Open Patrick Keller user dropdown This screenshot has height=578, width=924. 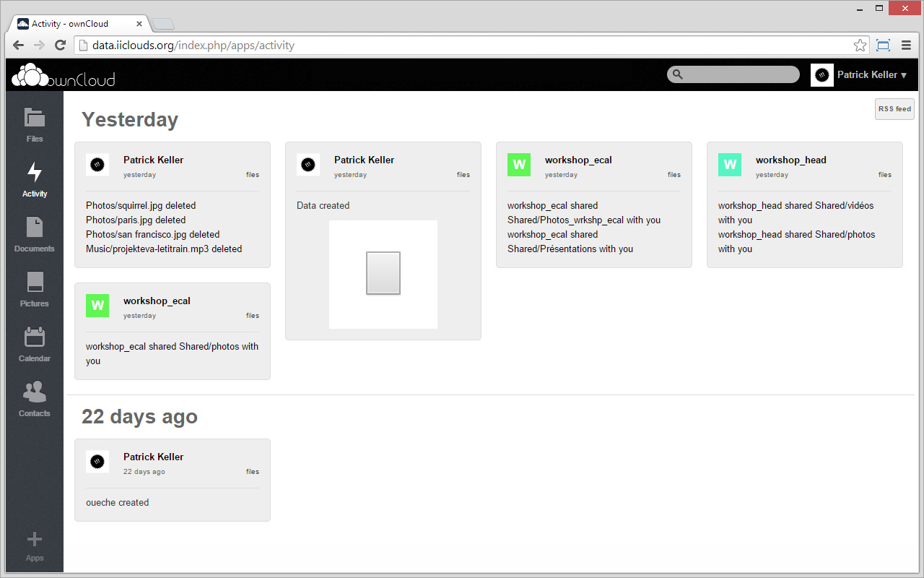(x=872, y=75)
